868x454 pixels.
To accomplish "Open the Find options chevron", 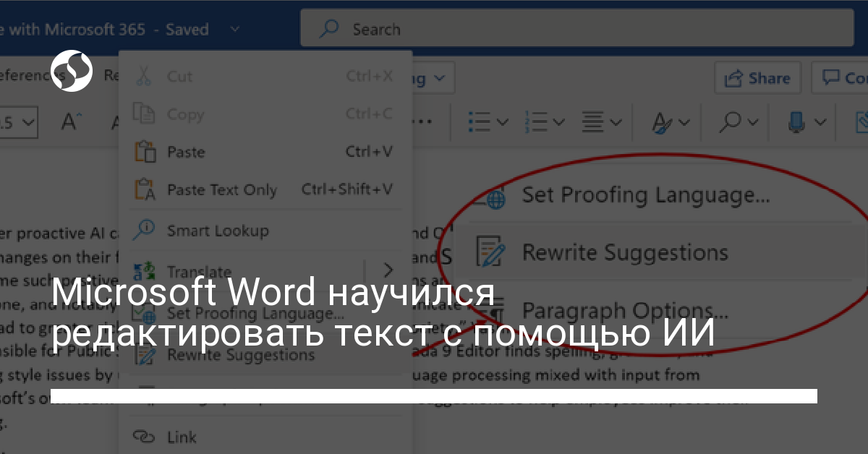I will tap(754, 122).
